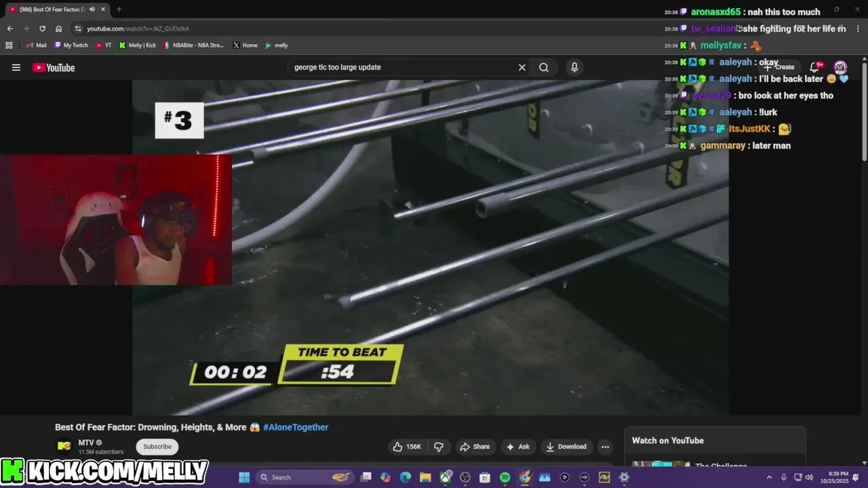Open Spotify from the taskbar
This screenshot has width=868, height=488.
(x=505, y=477)
